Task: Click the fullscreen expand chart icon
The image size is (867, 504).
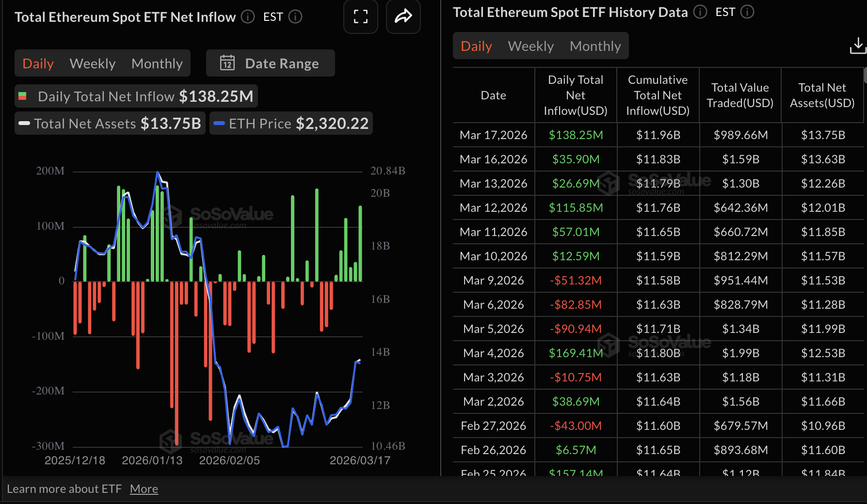Action: [360, 17]
